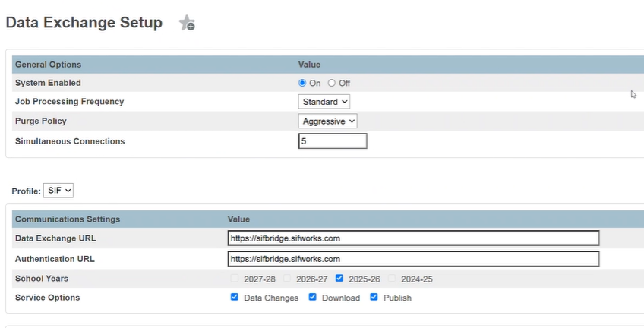Uncheck Publish service option
The width and height of the screenshot is (644, 328).
[x=374, y=297]
